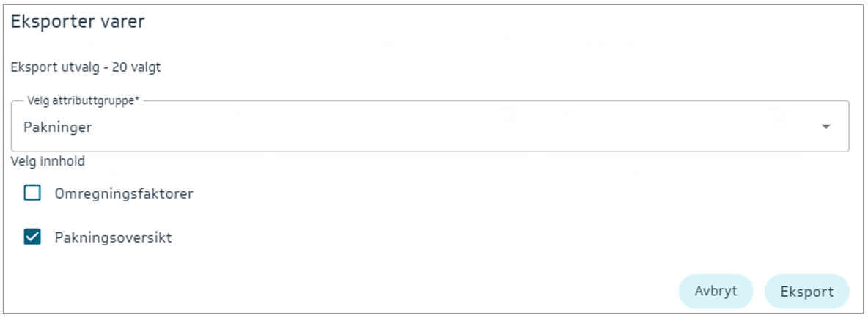Image resolution: width=868 pixels, height=318 pixels.
Task: Click the Eksport utvalg - 20 valgt text
Action: point(86,67)
